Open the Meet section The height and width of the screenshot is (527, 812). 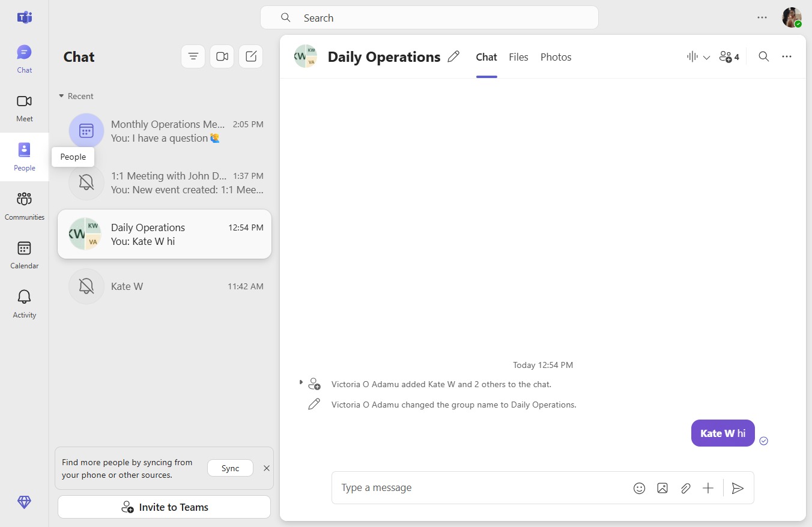coord(24,108)
